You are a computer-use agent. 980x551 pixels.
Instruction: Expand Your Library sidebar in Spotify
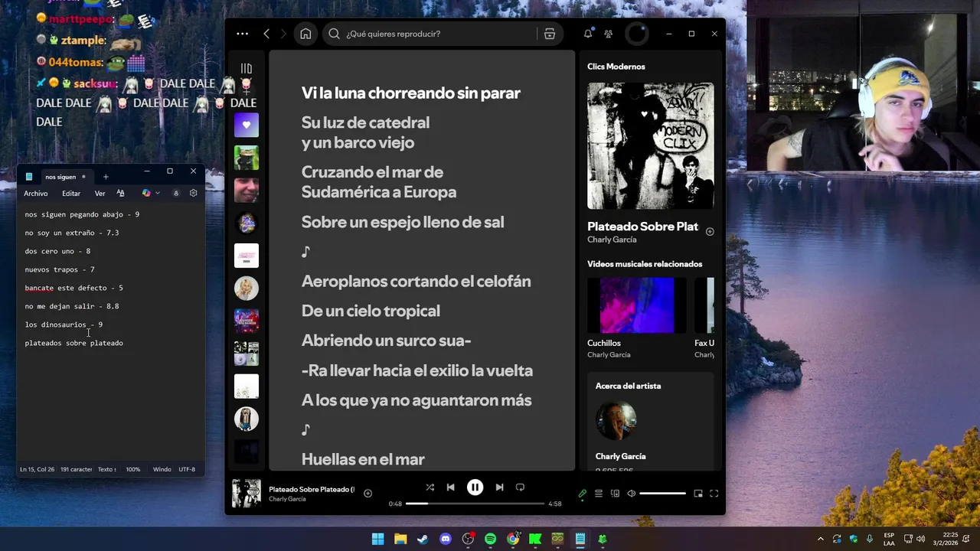tap(246, 68)
